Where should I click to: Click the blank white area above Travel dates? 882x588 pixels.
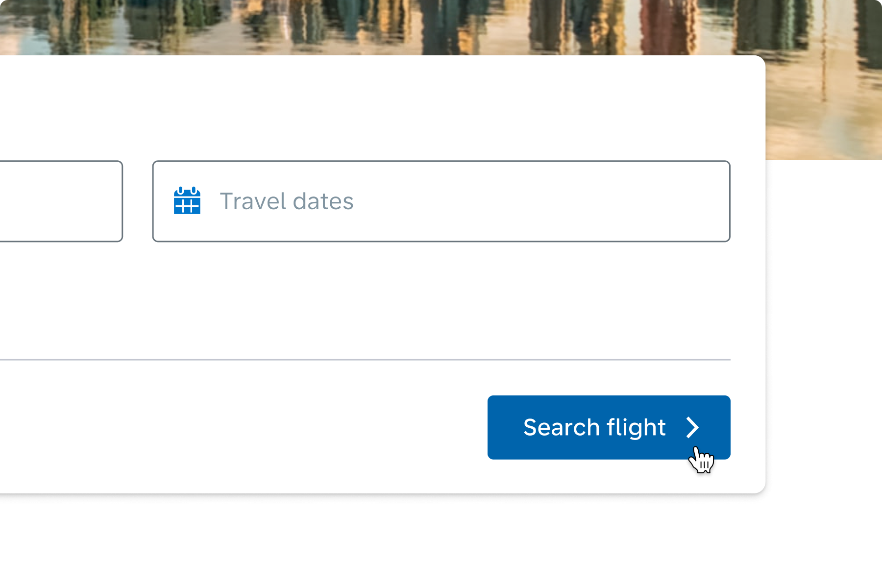click(382, 108)
